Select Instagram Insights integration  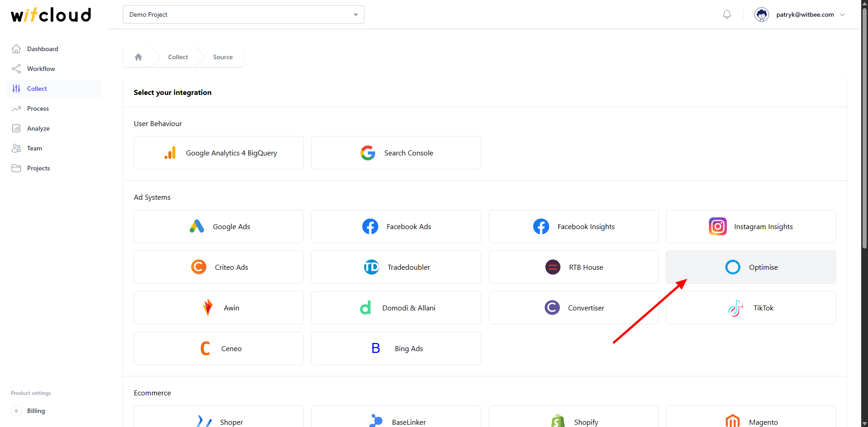pyautogui.click(x=751, y=226)
